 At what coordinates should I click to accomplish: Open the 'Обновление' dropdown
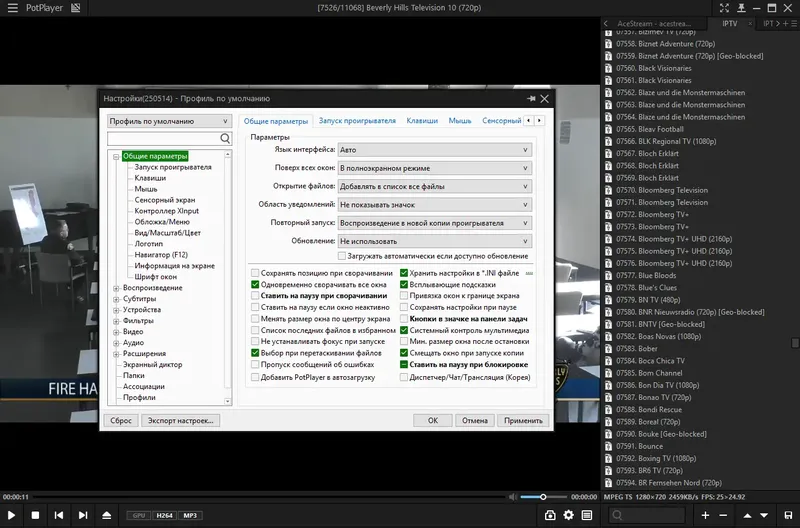click(x=435, y=241)
